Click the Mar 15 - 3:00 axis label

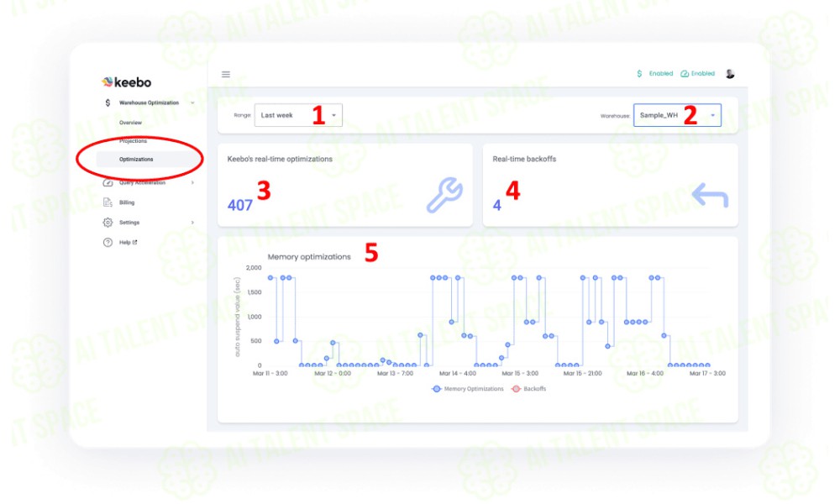coord(520,373)
